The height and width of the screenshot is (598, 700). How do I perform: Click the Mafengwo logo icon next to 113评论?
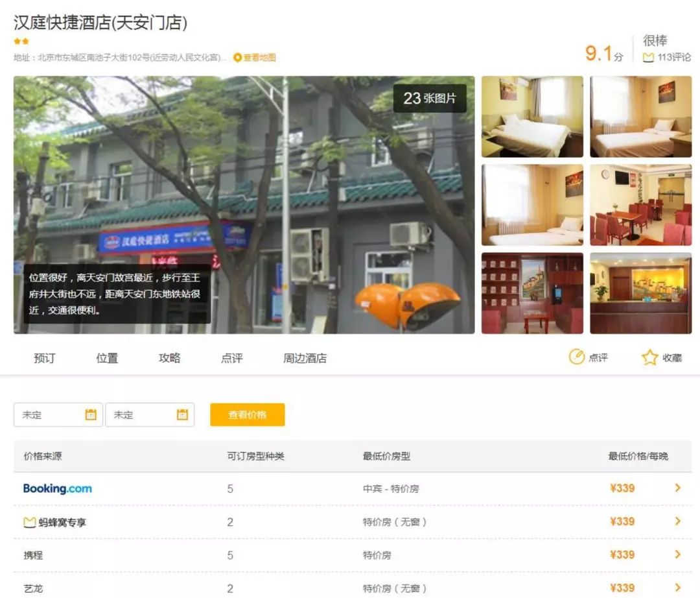[648, 57]
